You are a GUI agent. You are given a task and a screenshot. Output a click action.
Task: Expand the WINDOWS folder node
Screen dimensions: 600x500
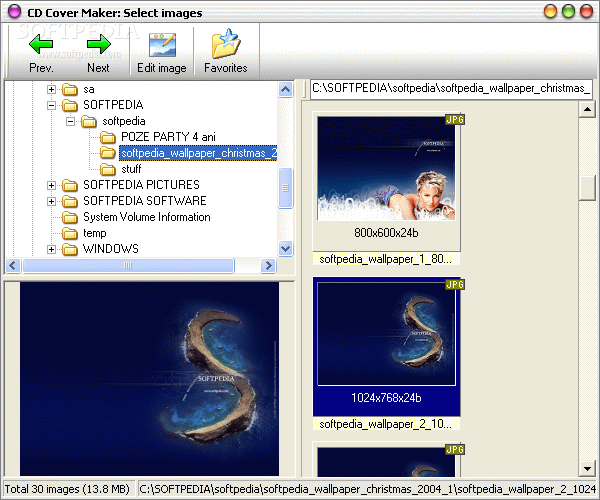(51, 249)
